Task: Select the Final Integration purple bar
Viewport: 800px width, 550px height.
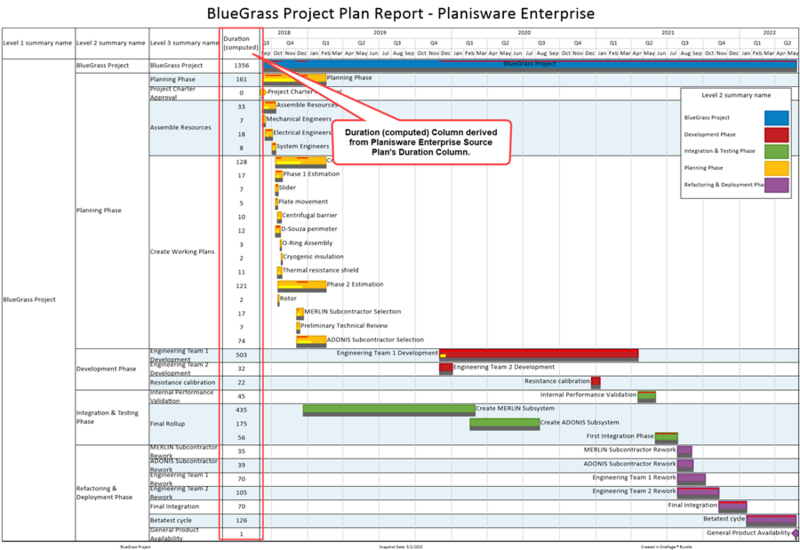Action: click(x=733, y=507)
